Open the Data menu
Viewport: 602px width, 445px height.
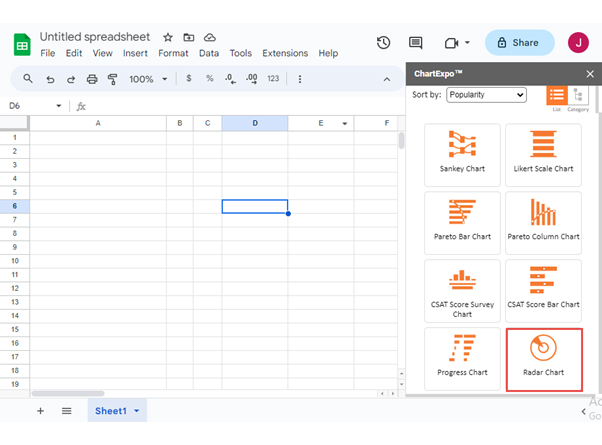[x=209, y=53]
